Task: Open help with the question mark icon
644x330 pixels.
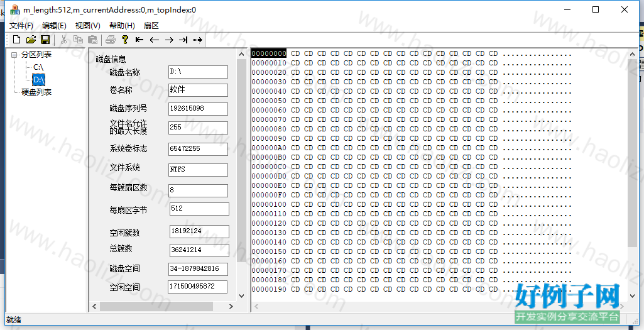Action: point(125,40)
